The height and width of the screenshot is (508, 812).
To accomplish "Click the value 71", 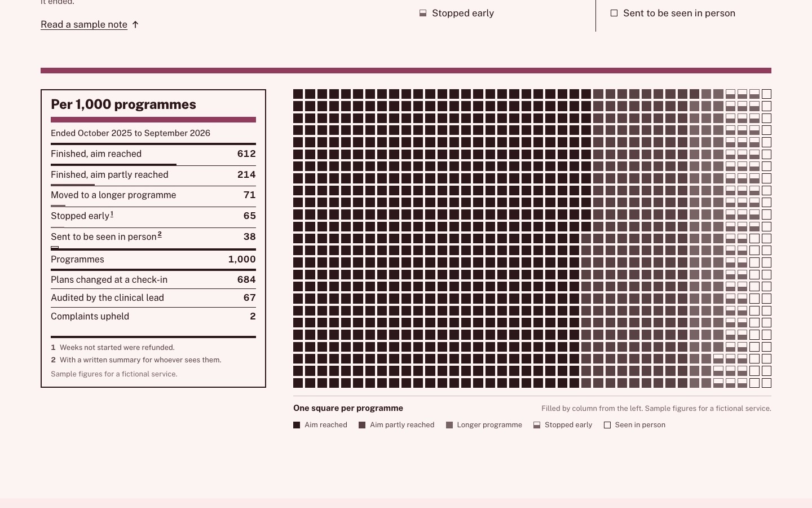I will tap(250, 195).
